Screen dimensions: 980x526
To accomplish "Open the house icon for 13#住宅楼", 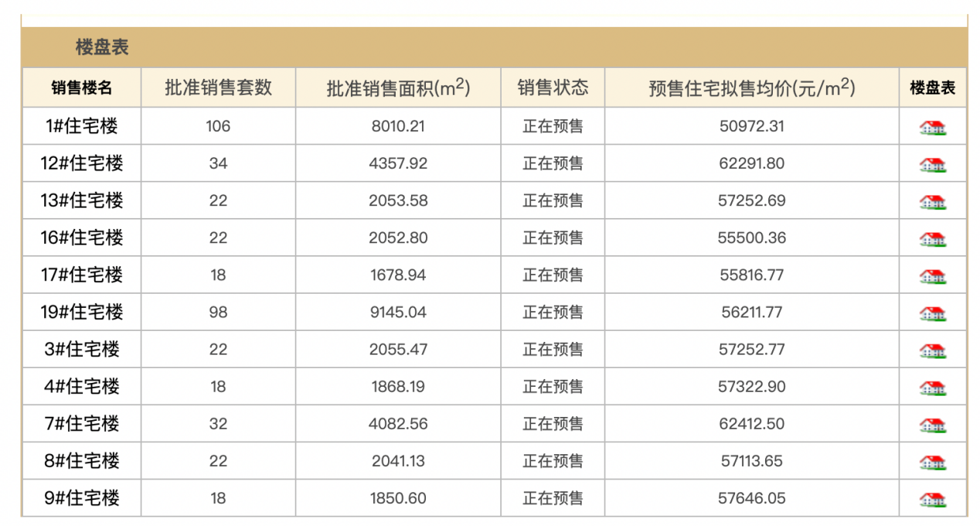I will (x=933, y=201).
